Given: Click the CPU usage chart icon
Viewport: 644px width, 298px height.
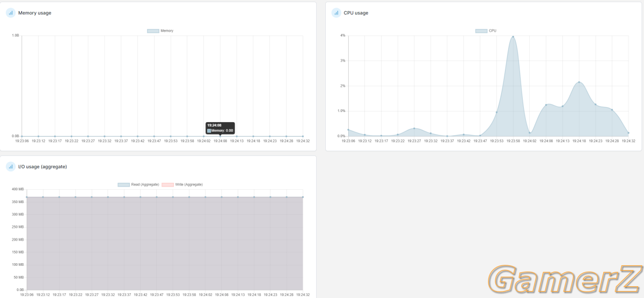Looking at the screenshot, I should (x=336, y=12).
